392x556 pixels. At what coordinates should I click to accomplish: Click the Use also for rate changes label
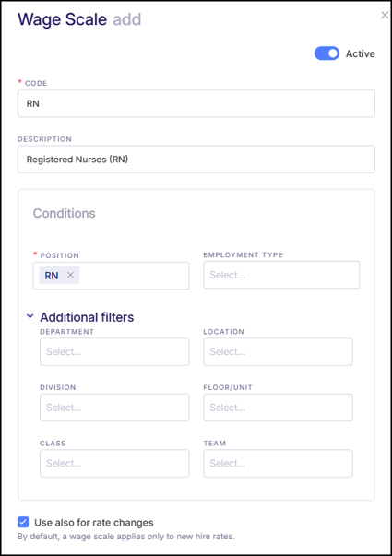(x=94, y=522)
